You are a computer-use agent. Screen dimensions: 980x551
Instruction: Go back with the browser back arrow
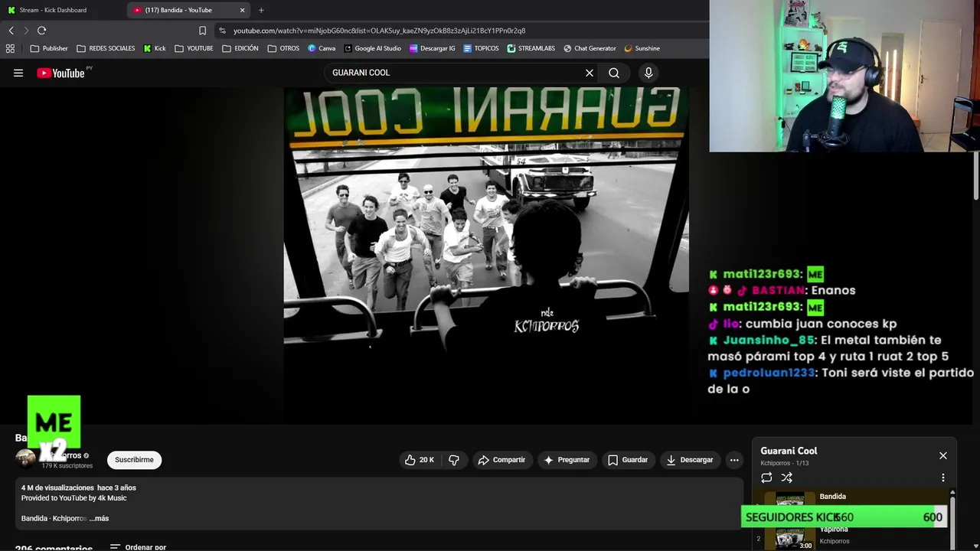coord(11,31)
